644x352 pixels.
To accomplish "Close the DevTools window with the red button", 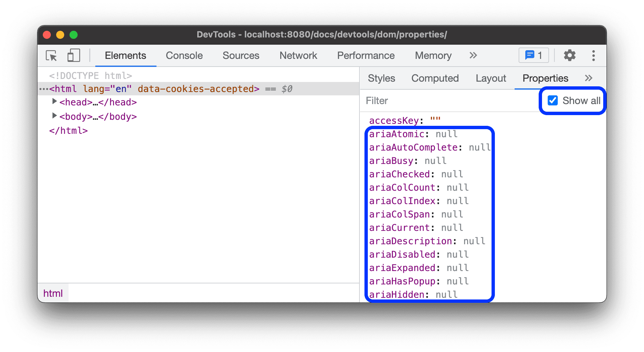I will 47,34.
